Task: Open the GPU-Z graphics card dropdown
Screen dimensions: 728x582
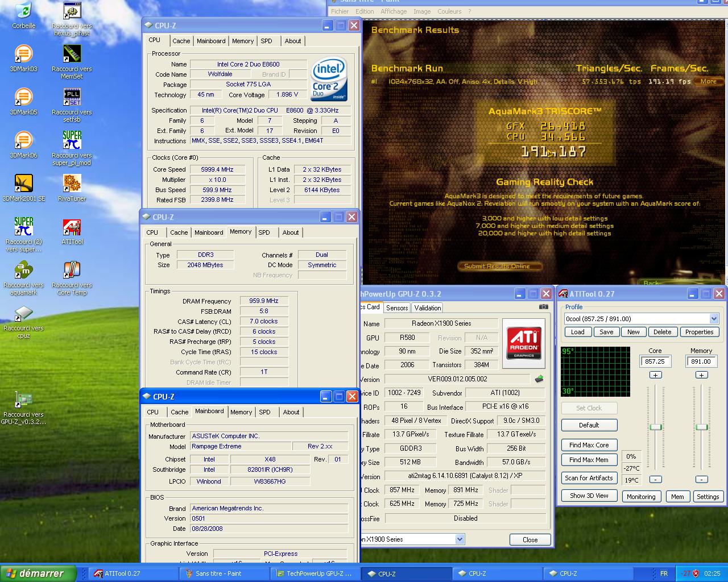Action: (x=460, y=539)
